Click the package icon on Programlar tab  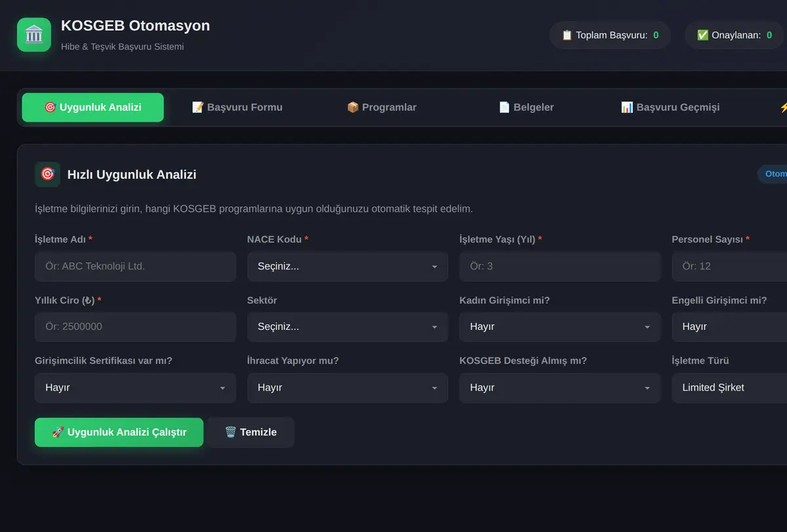[x=353, y=107]
